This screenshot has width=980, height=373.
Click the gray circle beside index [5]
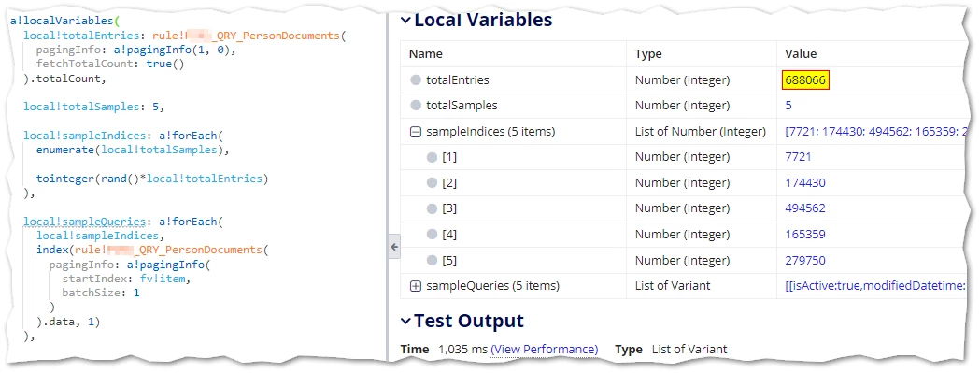coord(432,260)
